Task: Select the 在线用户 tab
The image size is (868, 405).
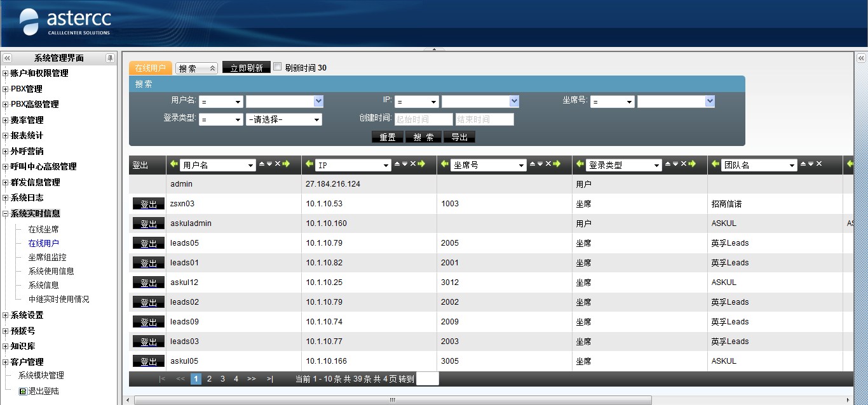Action: 150,68
